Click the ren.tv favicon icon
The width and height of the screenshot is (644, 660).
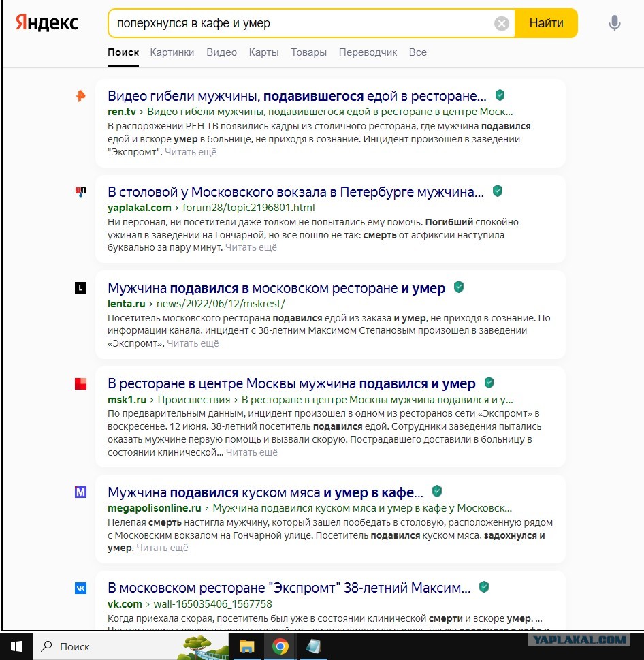point(80,96)
